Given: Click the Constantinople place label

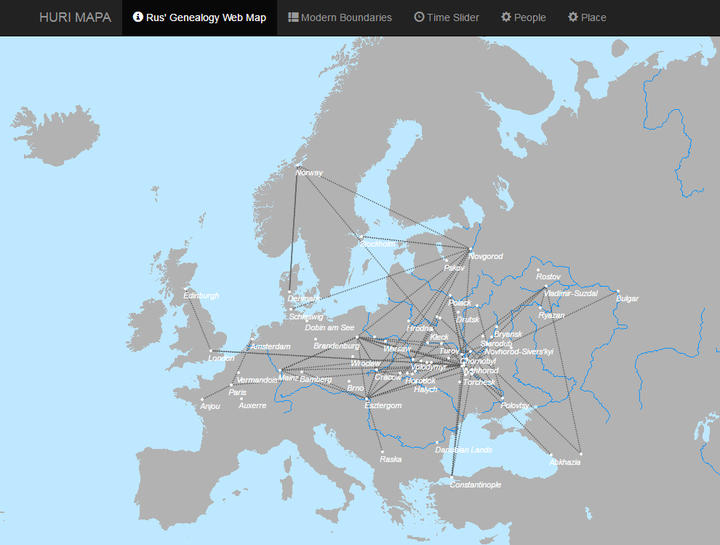Looking at the screenshot, I should pos(475,484).
